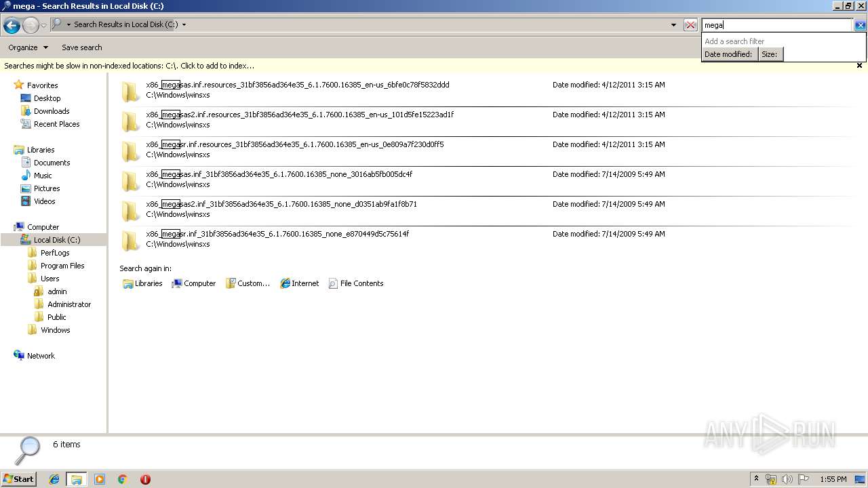This screenshot has height=488, width=868.
Task: Click Save search in toolbar
Action: [82, 47]
